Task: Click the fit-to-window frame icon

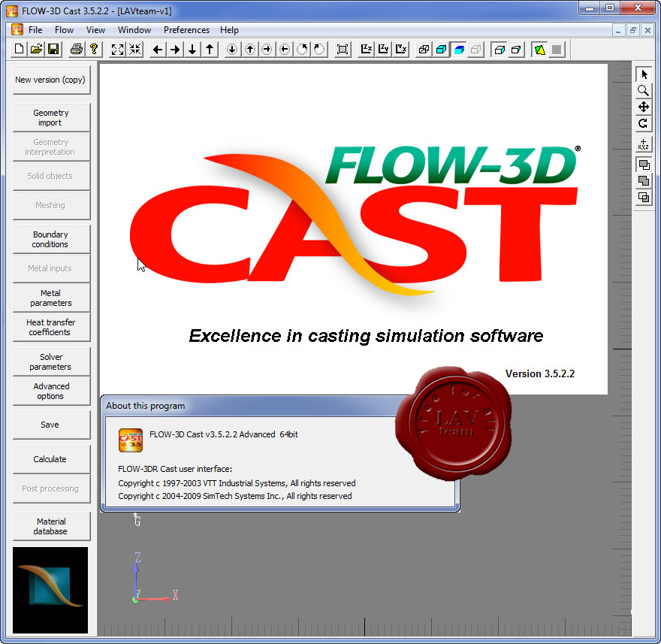Action: (343, 50)
